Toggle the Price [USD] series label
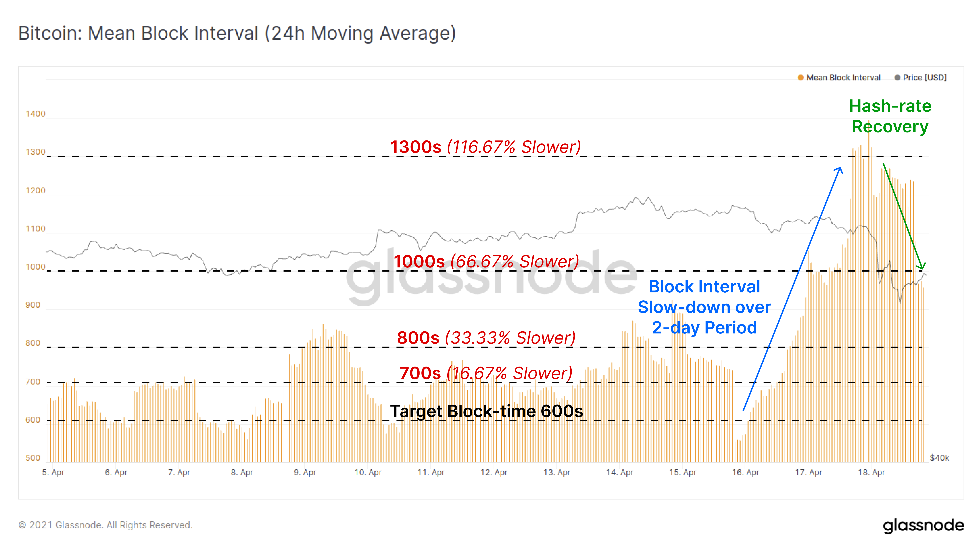The image size is (980, 550). coord(924,77)
